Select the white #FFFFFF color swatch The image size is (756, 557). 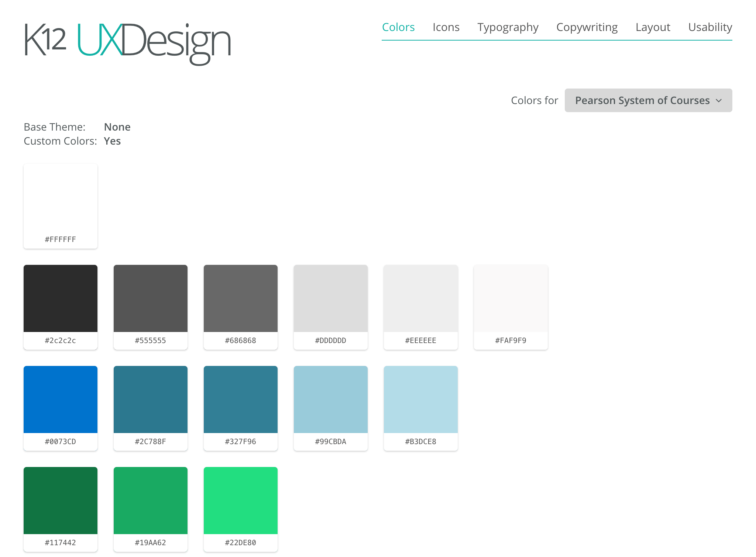60,199
